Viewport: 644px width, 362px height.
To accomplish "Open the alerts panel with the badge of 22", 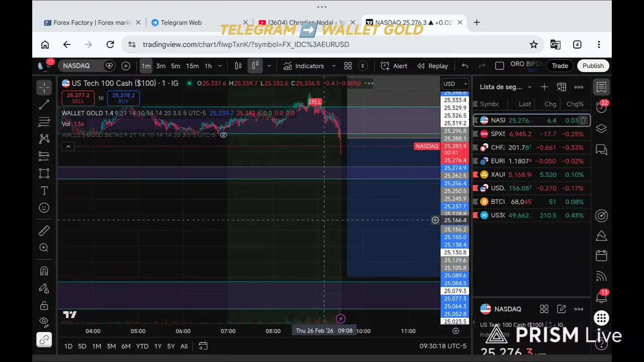I will 601,107.
